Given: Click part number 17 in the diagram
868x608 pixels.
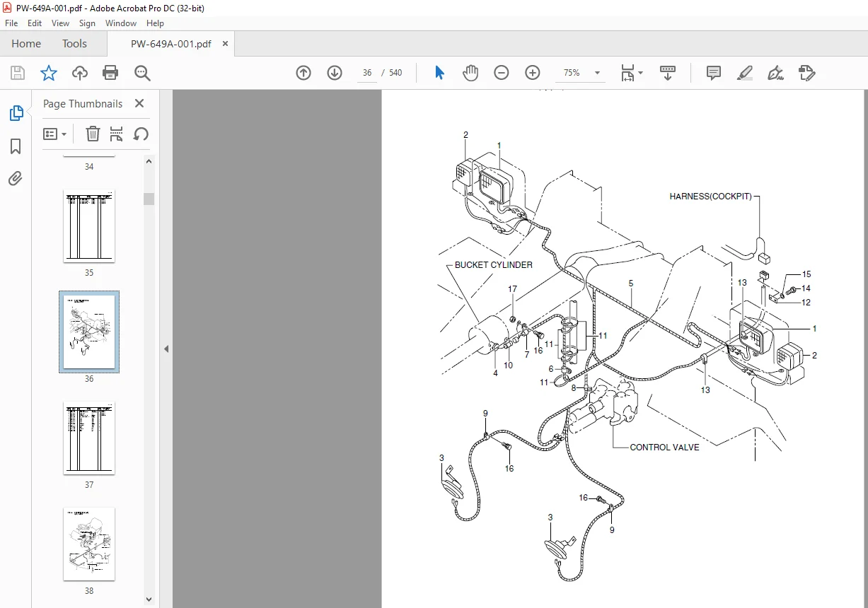Looking at the screenshot, I should [x=512, y=289].
